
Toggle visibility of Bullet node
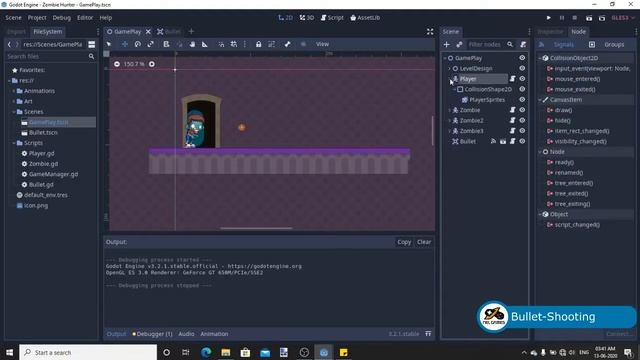[522, 141]
